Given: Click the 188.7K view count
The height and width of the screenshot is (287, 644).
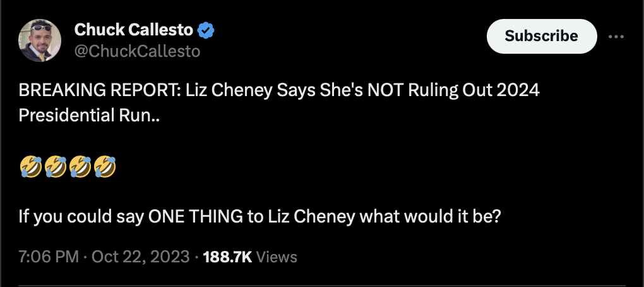Looking at the screenshot, I should point(227,257).
